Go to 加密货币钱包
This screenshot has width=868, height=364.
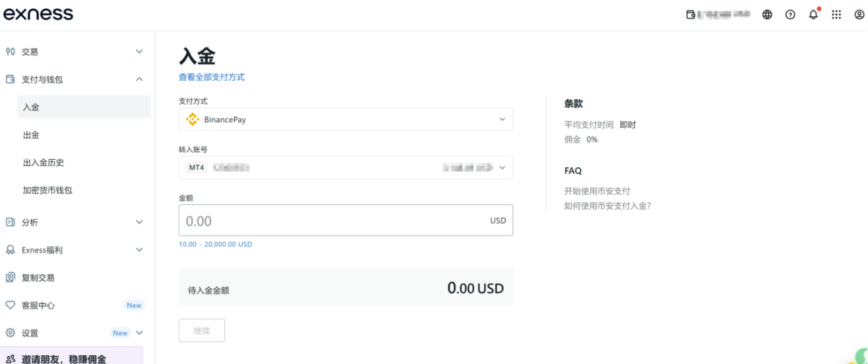48,190
